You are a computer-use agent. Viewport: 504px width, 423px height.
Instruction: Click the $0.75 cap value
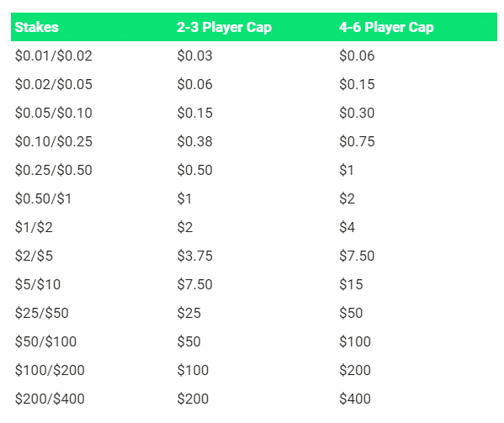[357, 141]
